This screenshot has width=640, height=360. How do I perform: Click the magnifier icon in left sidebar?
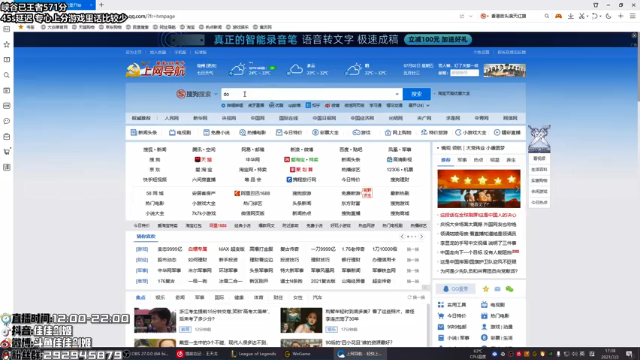[x=7, y=75]
